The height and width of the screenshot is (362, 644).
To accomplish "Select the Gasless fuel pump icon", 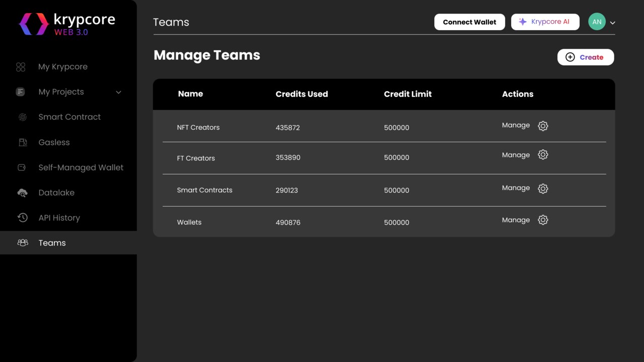I will click(x=23, y=142).
